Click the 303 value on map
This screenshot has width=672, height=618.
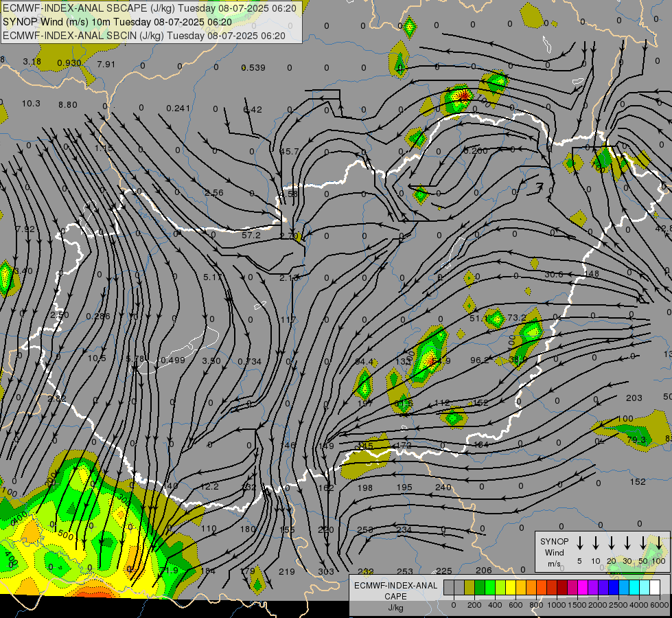pos(326,571)
